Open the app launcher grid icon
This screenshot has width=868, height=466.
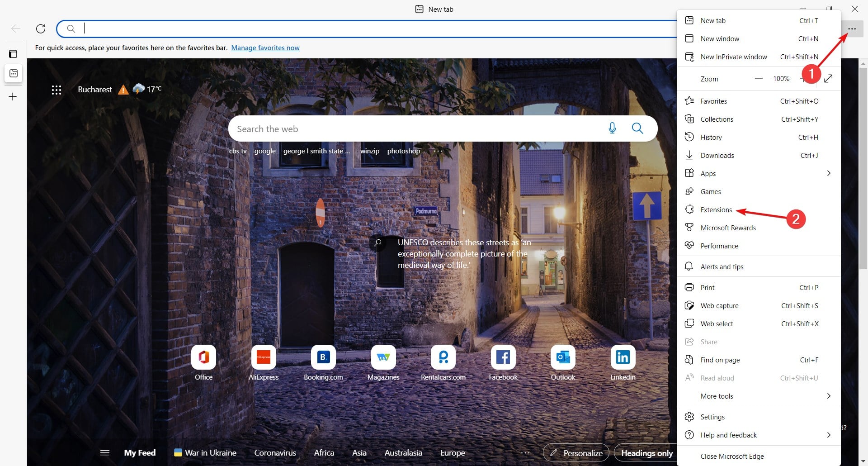tap(57, 90)
